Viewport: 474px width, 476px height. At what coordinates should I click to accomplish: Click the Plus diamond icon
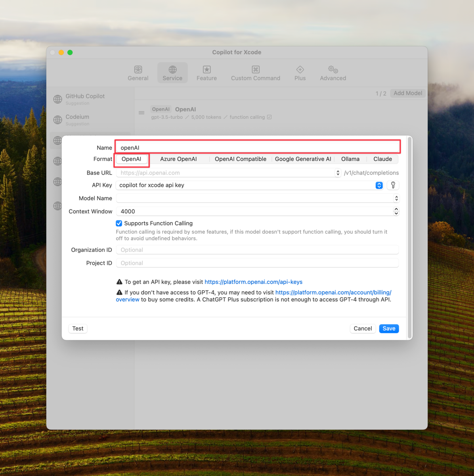pyautogui.click(x=300, y=69)
